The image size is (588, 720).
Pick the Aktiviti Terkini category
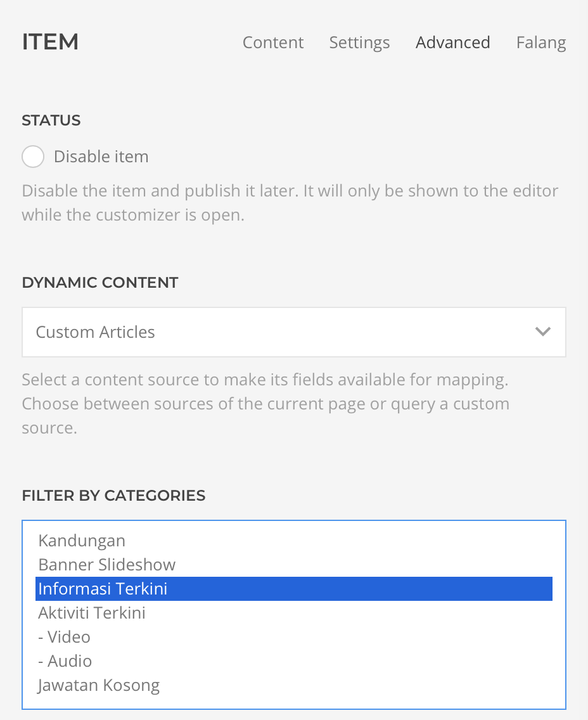(92, 613)
